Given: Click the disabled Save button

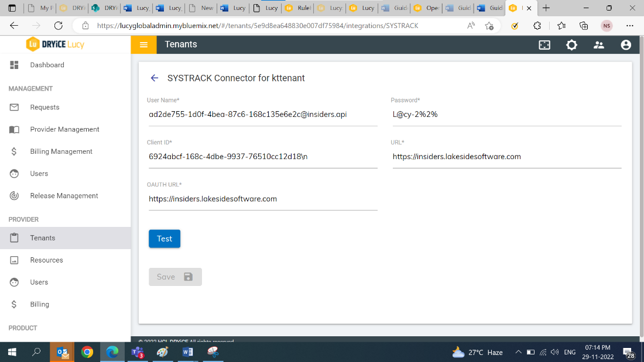Looking at the screenshot, I should [x=175, y=277].
